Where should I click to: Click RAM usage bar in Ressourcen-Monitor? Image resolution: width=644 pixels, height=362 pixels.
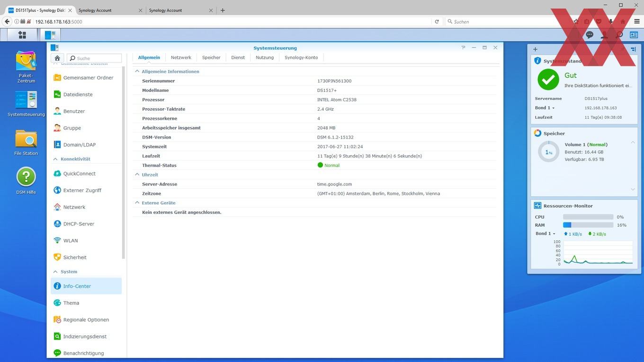[588, 225]
